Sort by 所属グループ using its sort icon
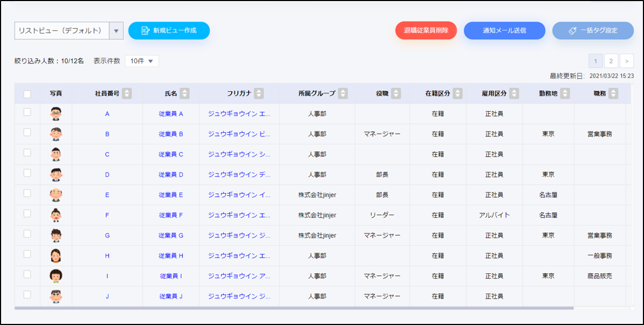 click(x=342, y=94)
